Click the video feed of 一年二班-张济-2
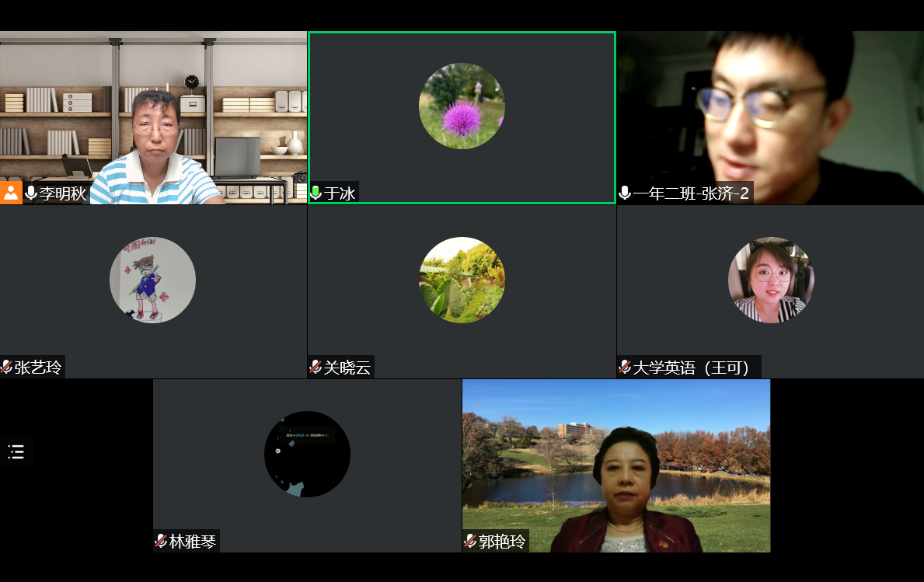 (x=769, y=117)
